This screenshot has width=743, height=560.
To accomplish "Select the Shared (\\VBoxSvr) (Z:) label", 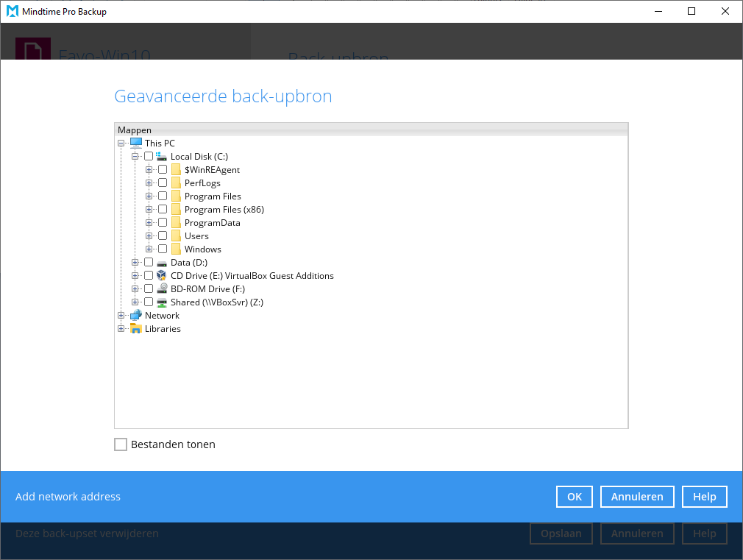I will point(217,302).
